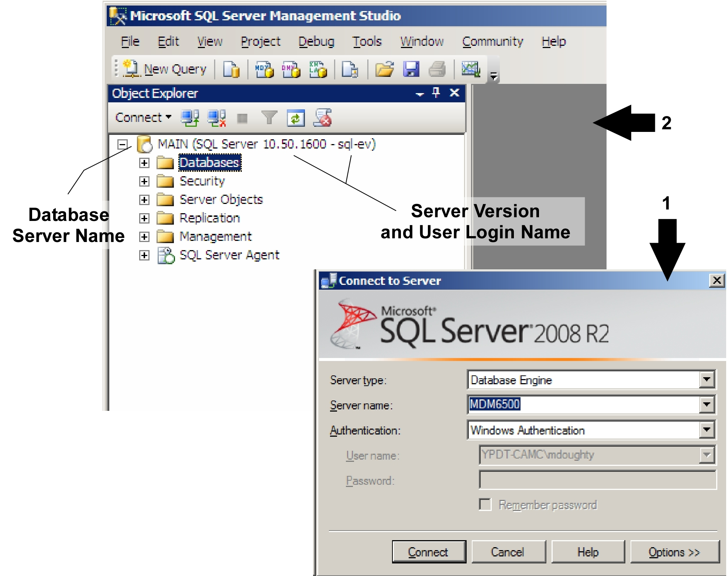The height and width of the screenshot is (576, 728).
Task: Open the Authentication dropdown
Action: coord(707,430)
